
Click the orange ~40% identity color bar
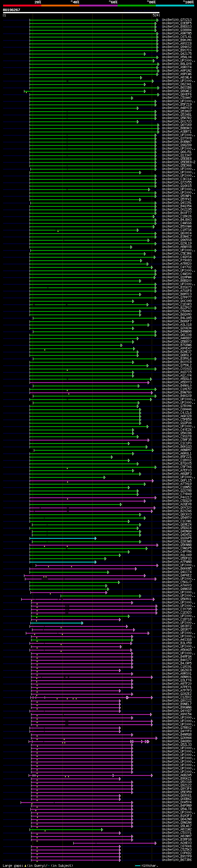[60, 6]
